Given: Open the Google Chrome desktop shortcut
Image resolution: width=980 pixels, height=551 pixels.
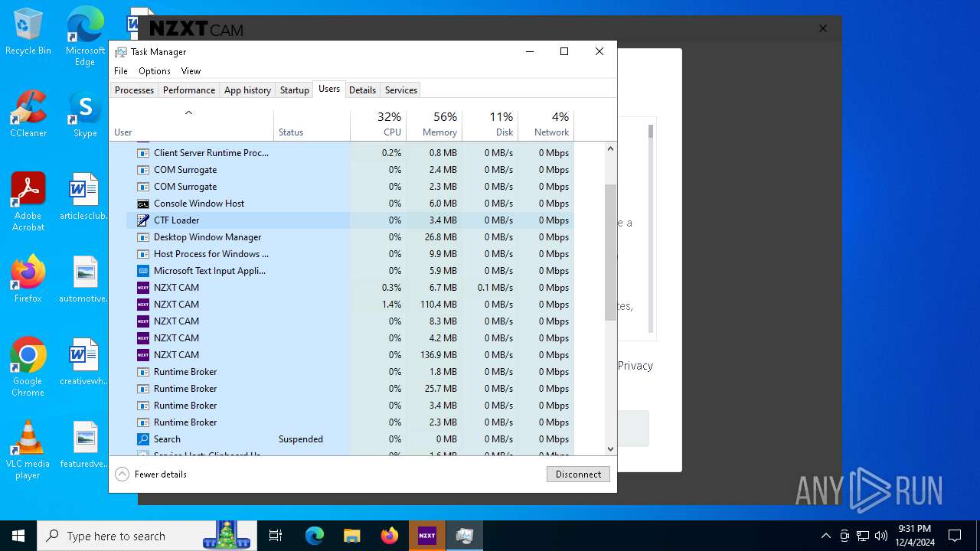Looking at the screenshot, I should (28, 367).
